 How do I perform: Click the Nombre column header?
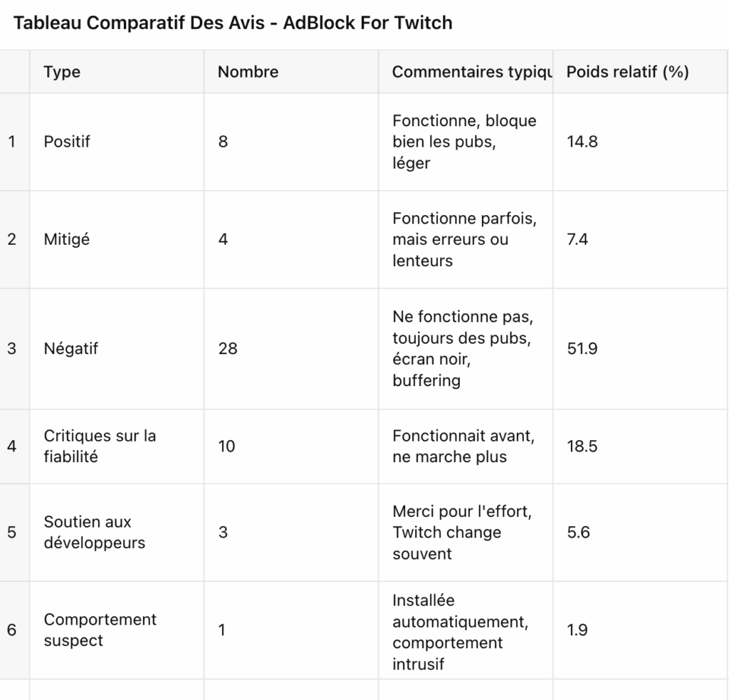291,72
